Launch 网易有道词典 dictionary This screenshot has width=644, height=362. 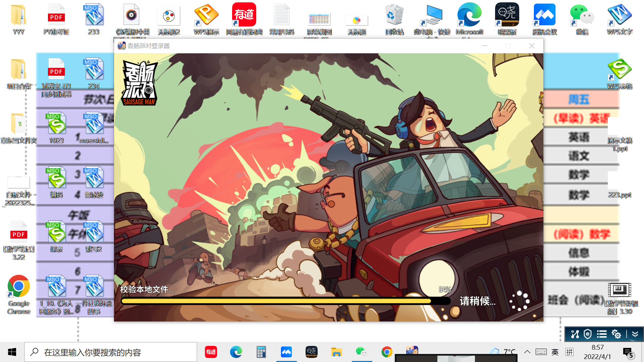244,19
